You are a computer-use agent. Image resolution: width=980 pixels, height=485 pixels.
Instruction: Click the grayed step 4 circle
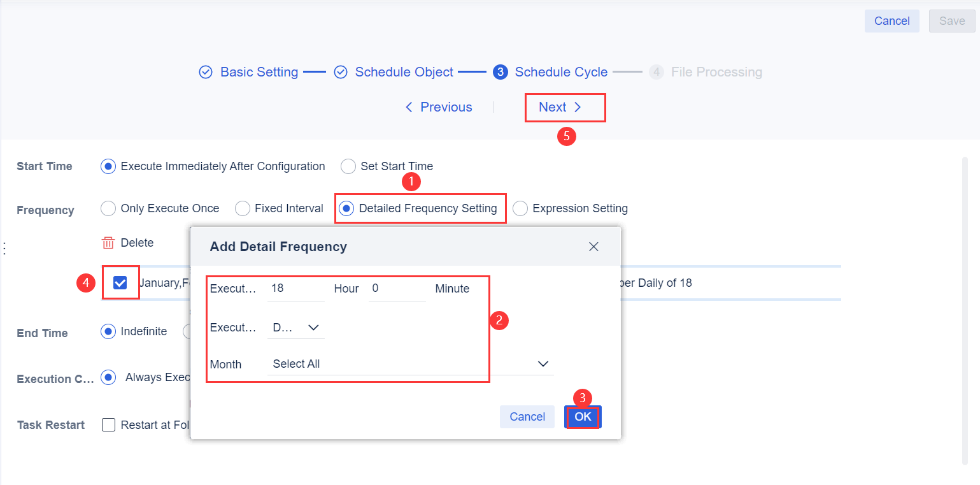click(656, 72)
